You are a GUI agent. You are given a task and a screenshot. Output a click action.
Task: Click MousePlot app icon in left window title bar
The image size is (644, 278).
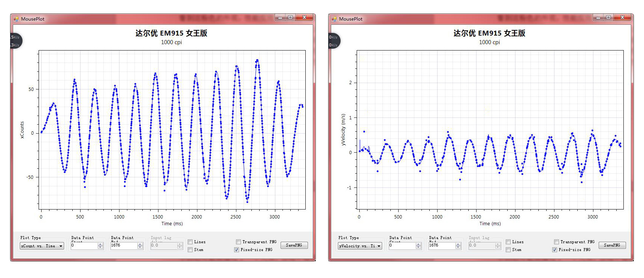16,19
